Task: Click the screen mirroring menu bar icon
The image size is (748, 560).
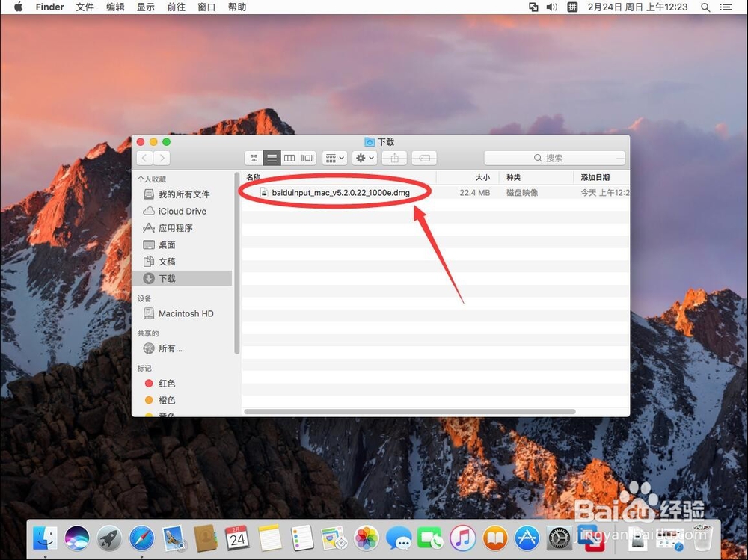Action: pos(533,7)
